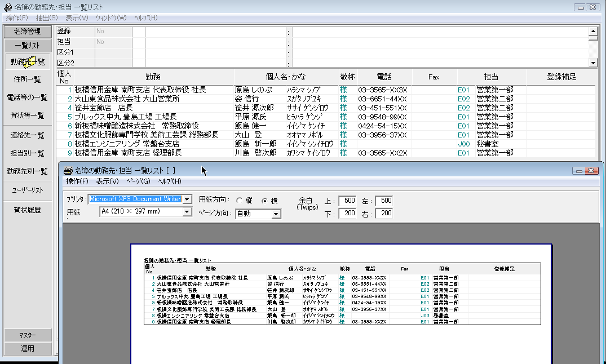
Task: Open 住所一覧 address list
Action: click(x=28, y=79)
